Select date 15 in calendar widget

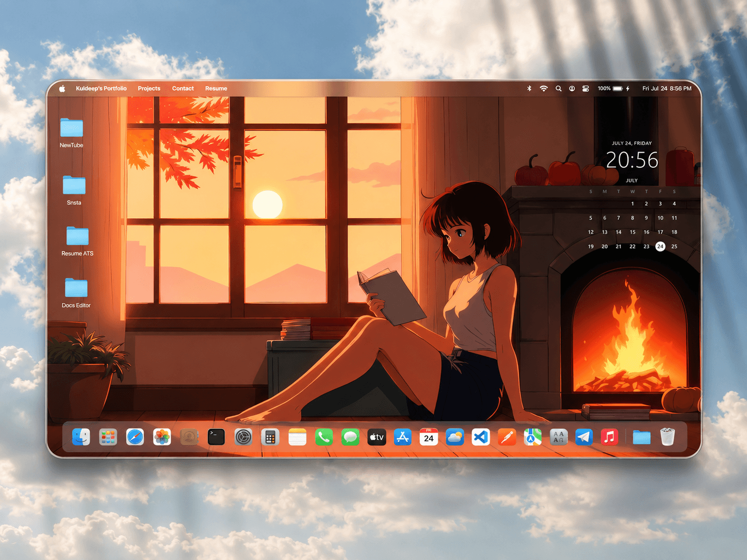[632, 232]
